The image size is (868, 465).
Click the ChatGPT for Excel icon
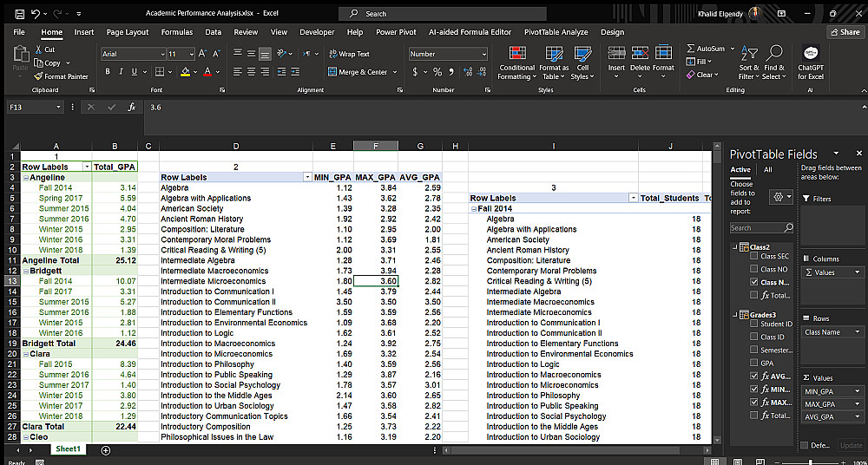[x=810, y=54]
